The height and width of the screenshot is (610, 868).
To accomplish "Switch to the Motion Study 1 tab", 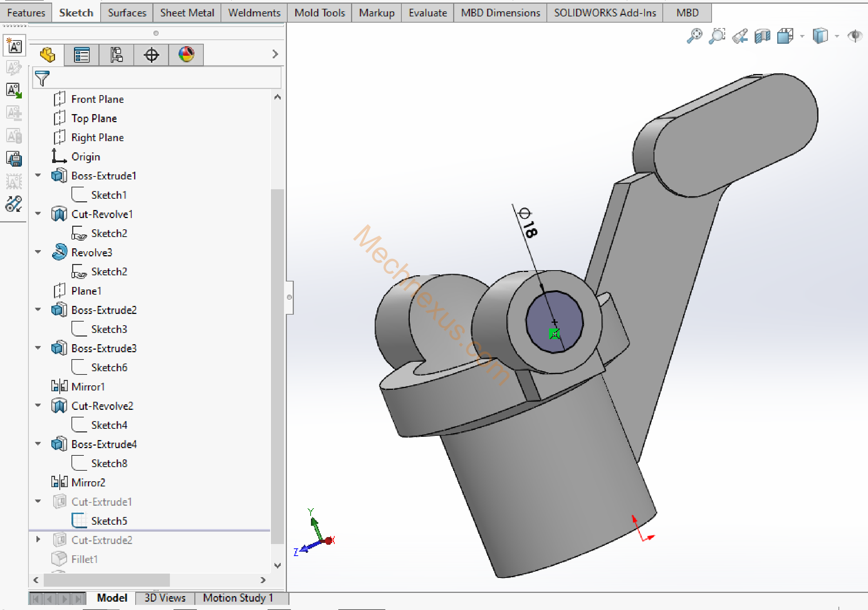I will [238, 598].
